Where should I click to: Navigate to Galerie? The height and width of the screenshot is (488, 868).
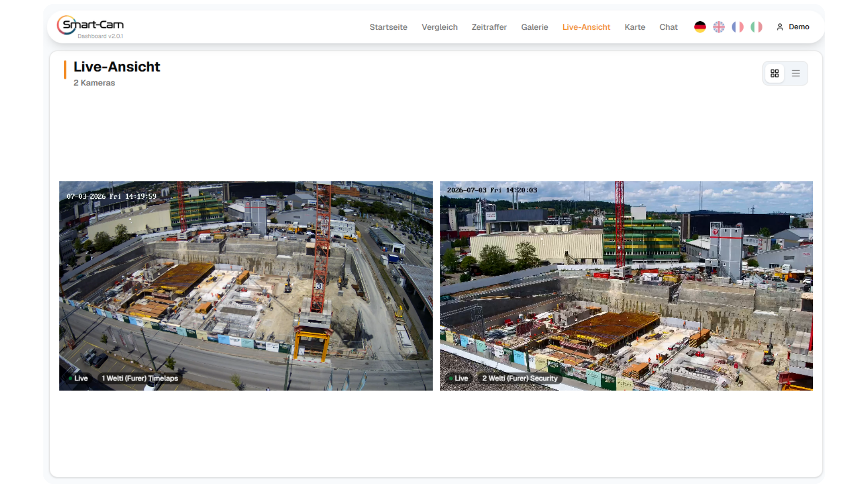[x=534, y=27]
